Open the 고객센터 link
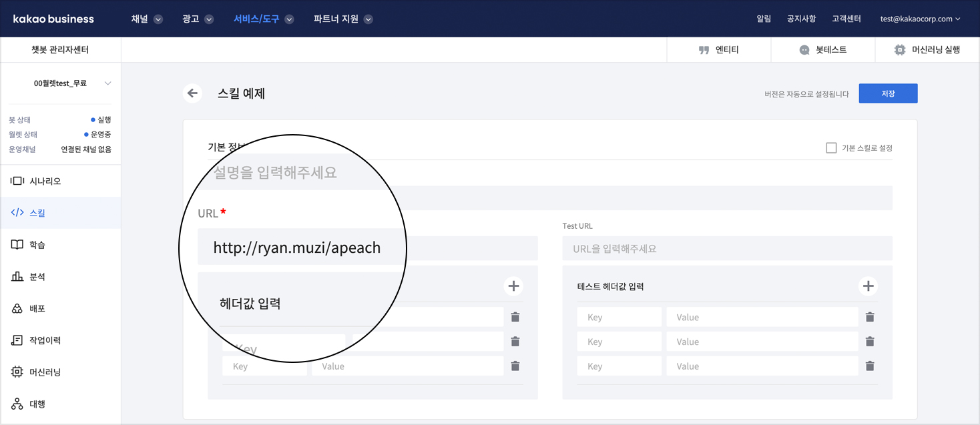Viewport: 980px width, 425px height. click(846, 19)
